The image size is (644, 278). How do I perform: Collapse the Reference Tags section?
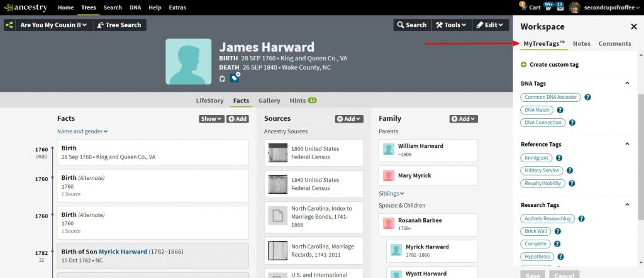tap(627, 144)
